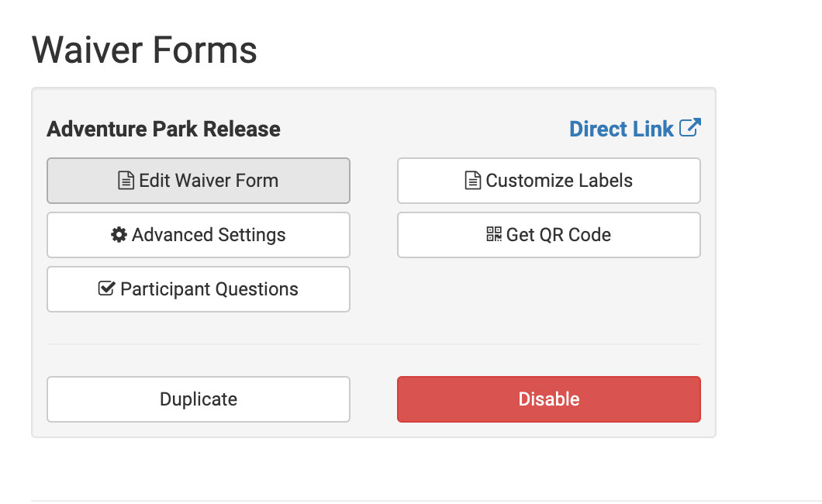
Task: Open Advanced Settings by its label
Action: point(209,235)
